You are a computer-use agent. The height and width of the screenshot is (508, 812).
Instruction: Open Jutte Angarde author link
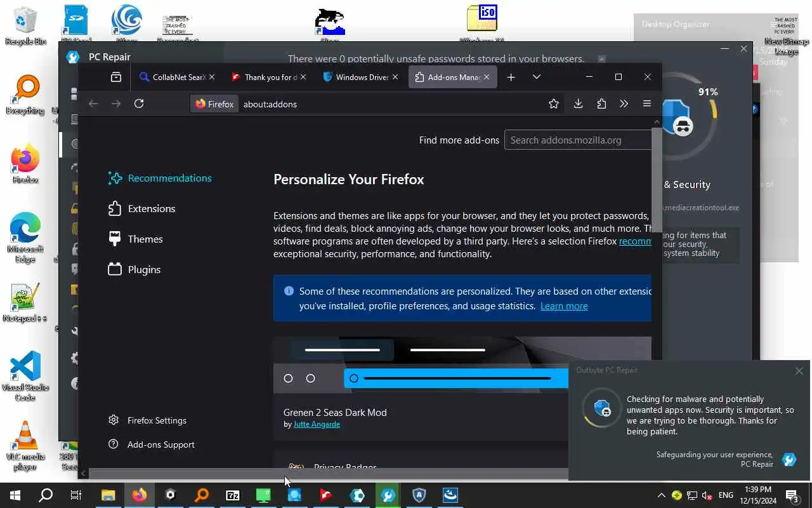317,424
